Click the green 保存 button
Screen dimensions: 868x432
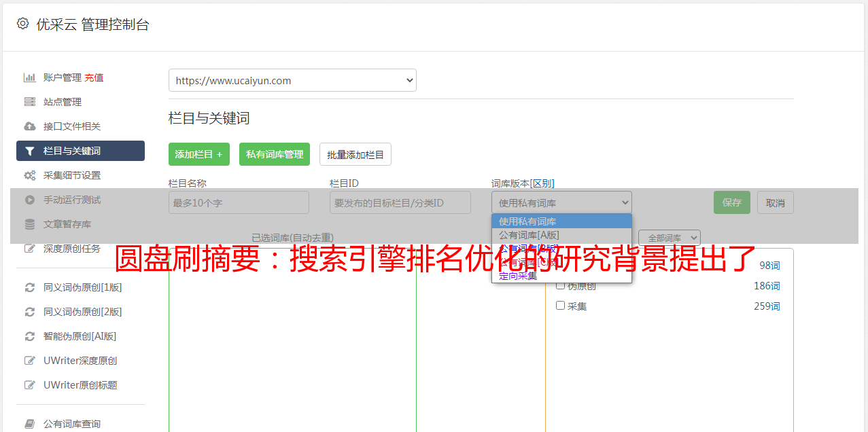pos(732,202)
